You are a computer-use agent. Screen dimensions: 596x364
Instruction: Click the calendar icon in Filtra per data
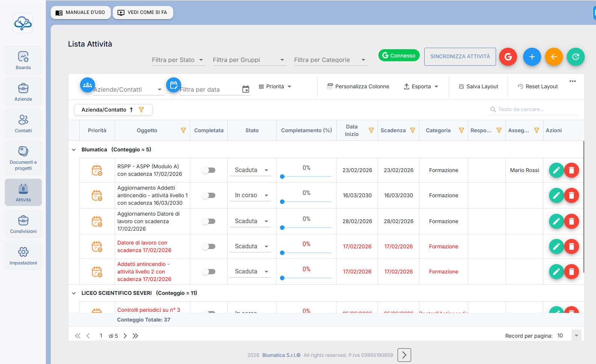pos(246,89)
